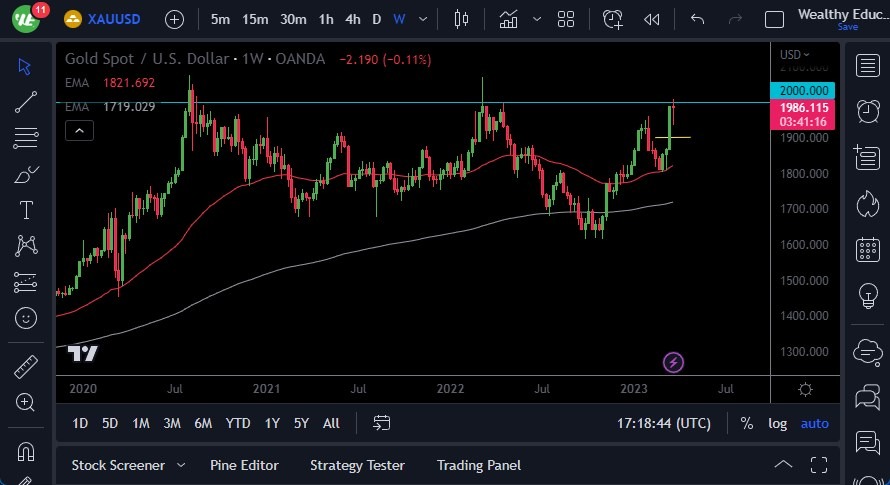Click the zoom in magnifier tool
The width and height of the screenshot is (890, 485).
coord(26,402)
